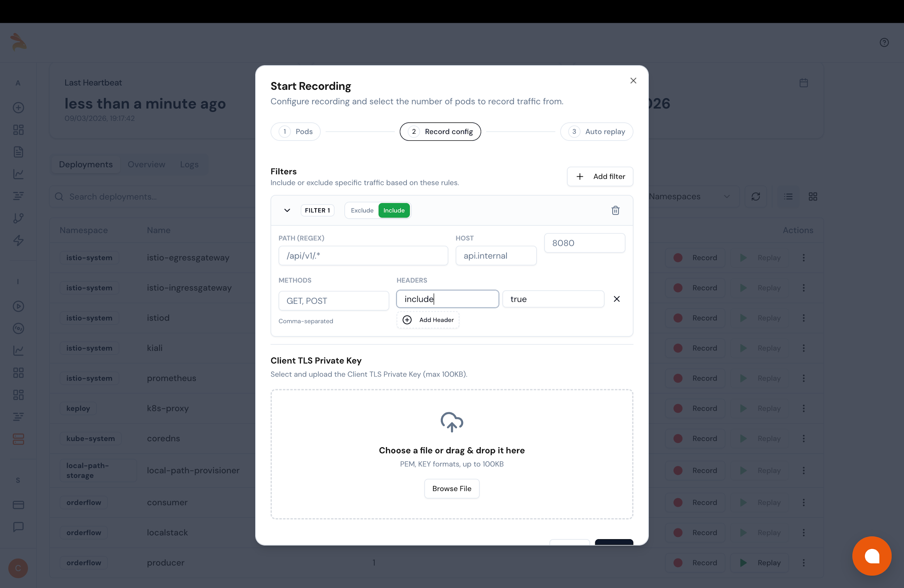Switch to the Overview tab
The height and width of the screenshot is (588, 904).
click(146, 164)
